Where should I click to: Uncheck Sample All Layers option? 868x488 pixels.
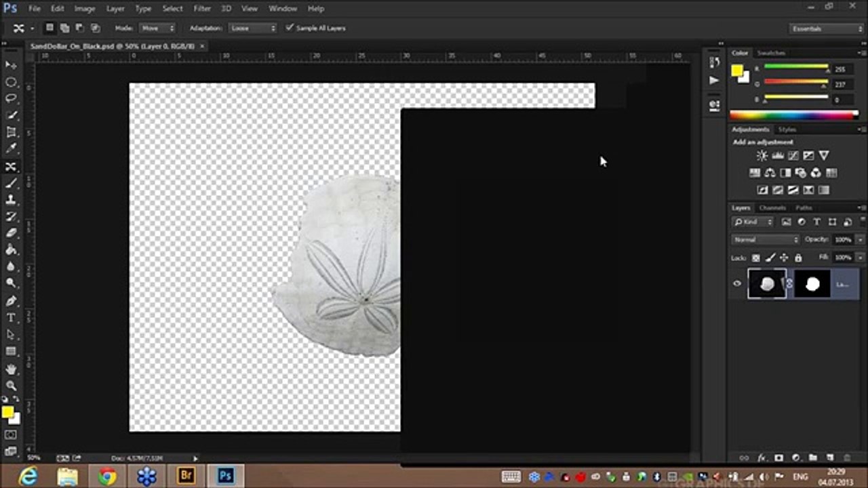pyautogui.click(x=290, y=28)
